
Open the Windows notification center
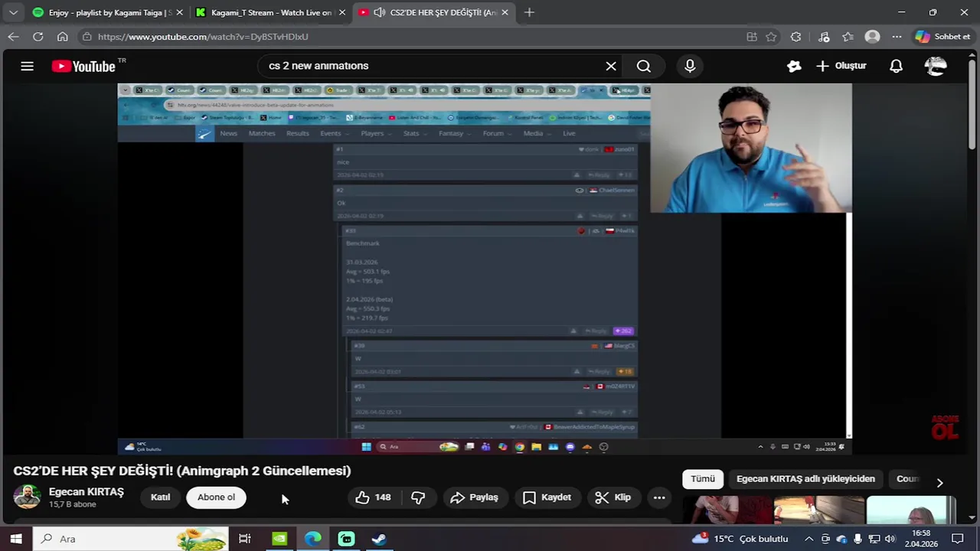(957, 539)
